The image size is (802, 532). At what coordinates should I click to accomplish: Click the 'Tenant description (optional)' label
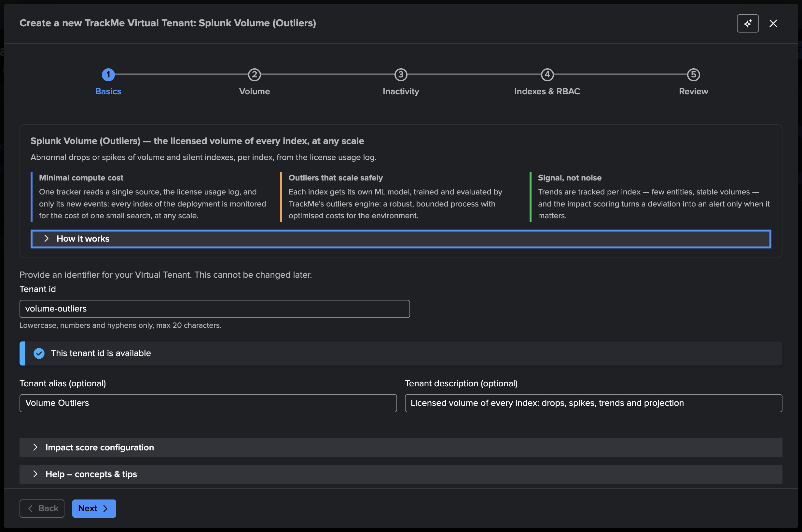[x=461, y=383]
